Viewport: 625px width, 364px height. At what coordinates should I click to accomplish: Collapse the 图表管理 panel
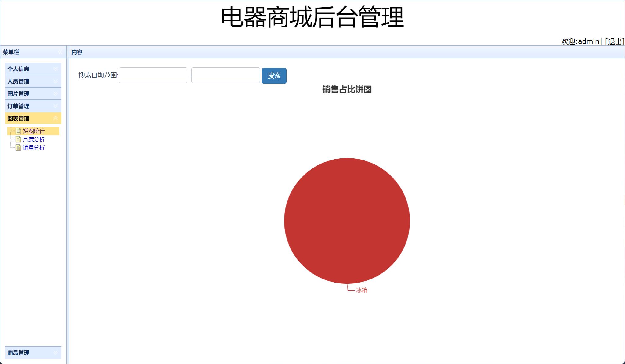point(56,118)
